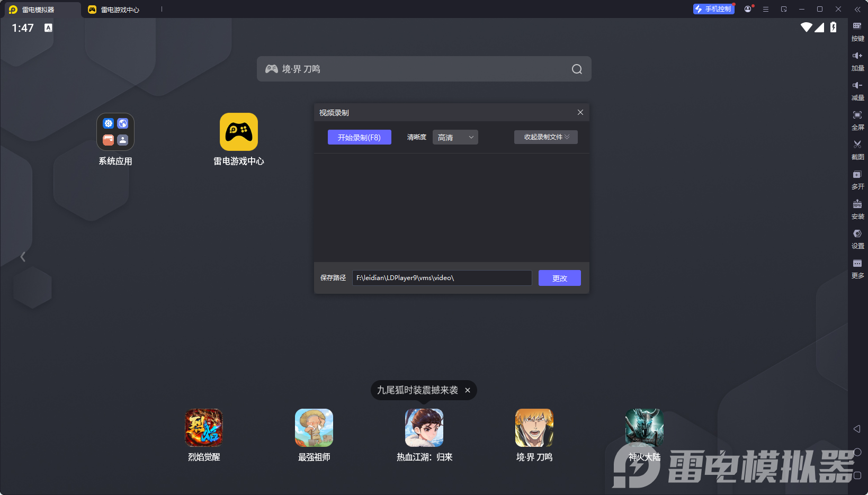Tap the Android back triangle button
This screenshot has width=868, height=495.
(857, 429)
